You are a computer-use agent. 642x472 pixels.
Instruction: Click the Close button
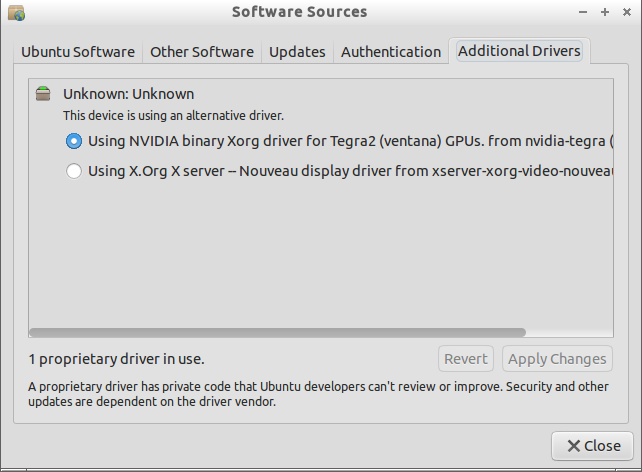pyautogui.click(x=592, y=446)
